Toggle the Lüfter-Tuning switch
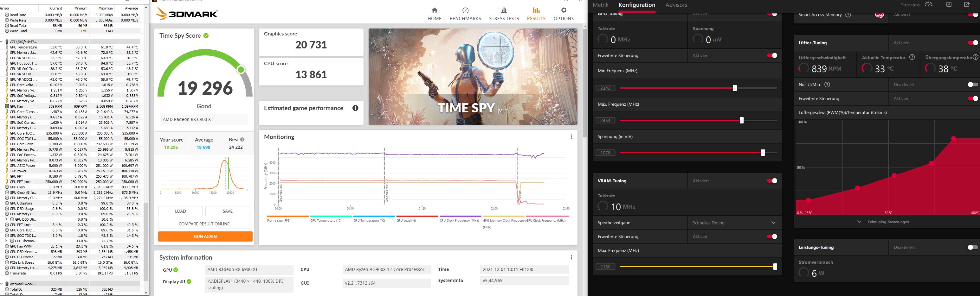Image resolution: width=980 pixels, height=296 pixels. (x=973, y=43)
